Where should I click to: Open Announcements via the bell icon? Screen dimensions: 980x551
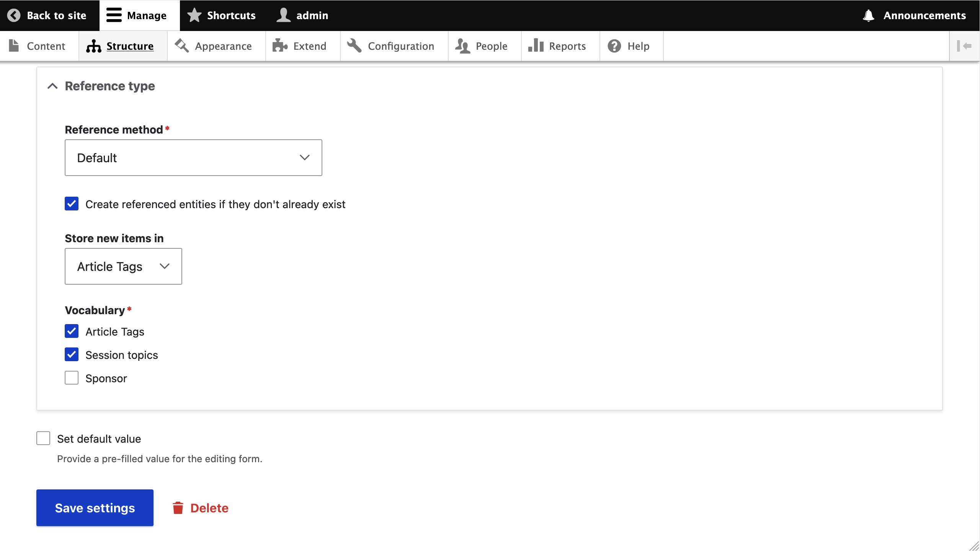pos(868,15)
